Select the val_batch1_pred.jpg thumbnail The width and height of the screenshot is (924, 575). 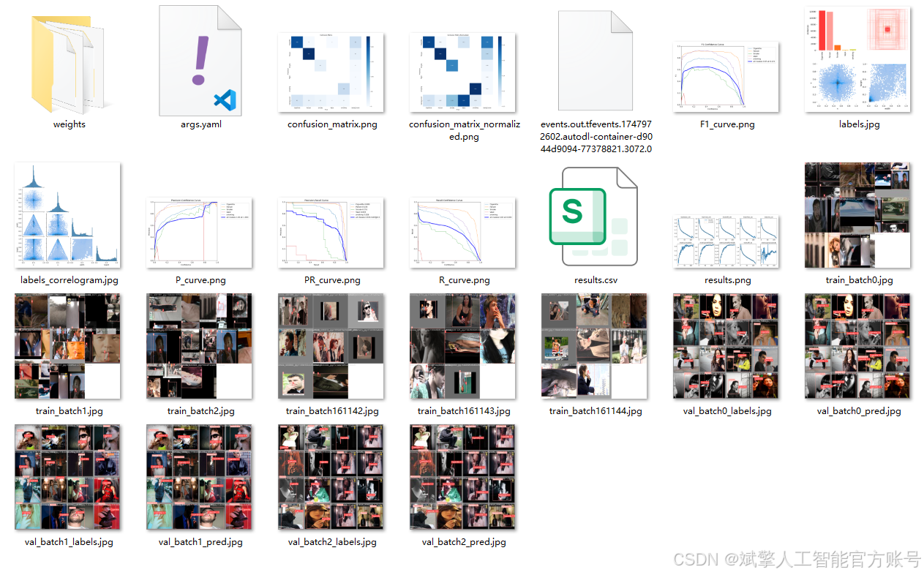pos(200,477)
